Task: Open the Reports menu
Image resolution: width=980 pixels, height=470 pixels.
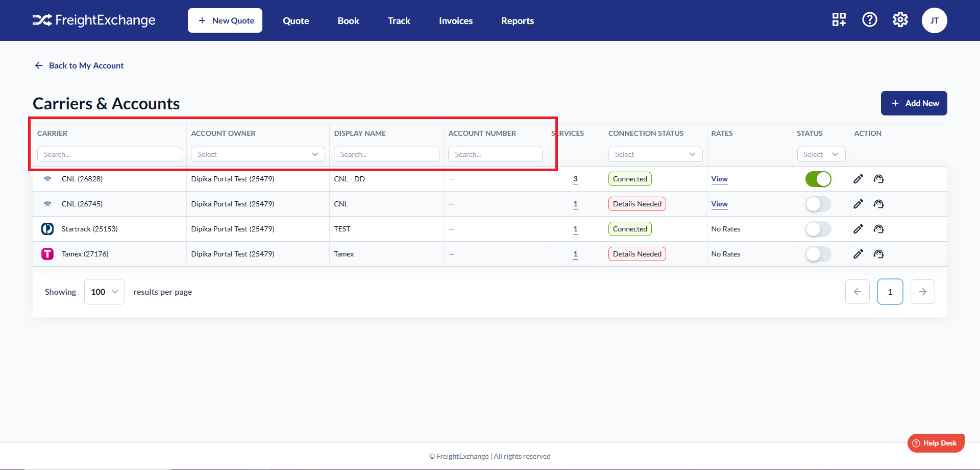Action: pos(518,20)
